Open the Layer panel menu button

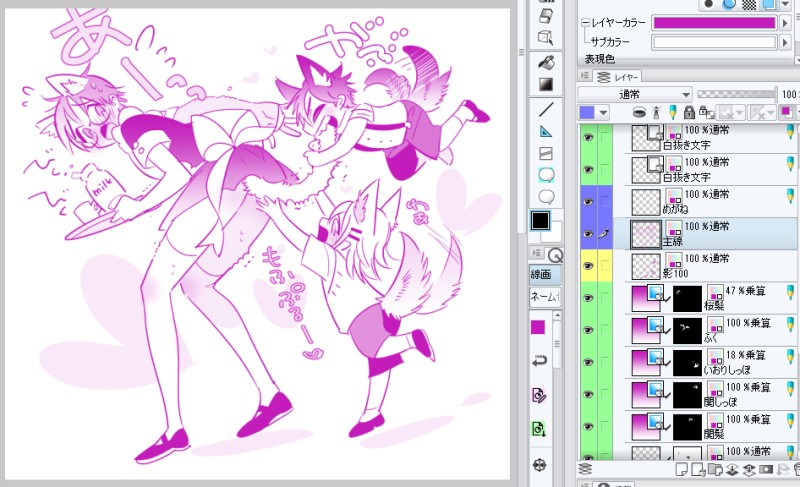tap(584, 76)
